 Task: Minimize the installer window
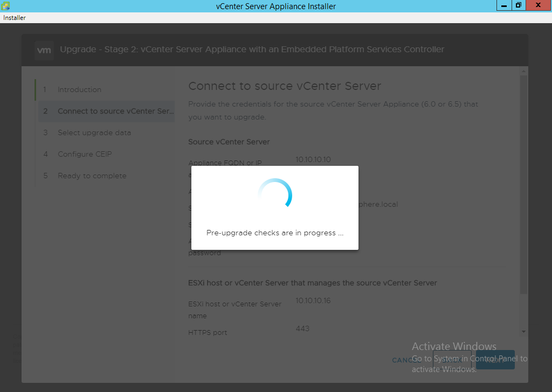click(x=504, y=5)
